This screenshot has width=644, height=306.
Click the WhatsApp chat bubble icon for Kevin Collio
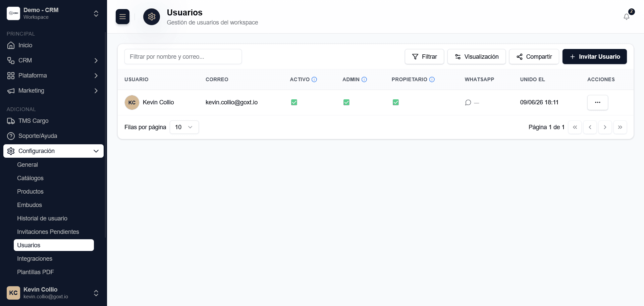(x=468, y=102)
